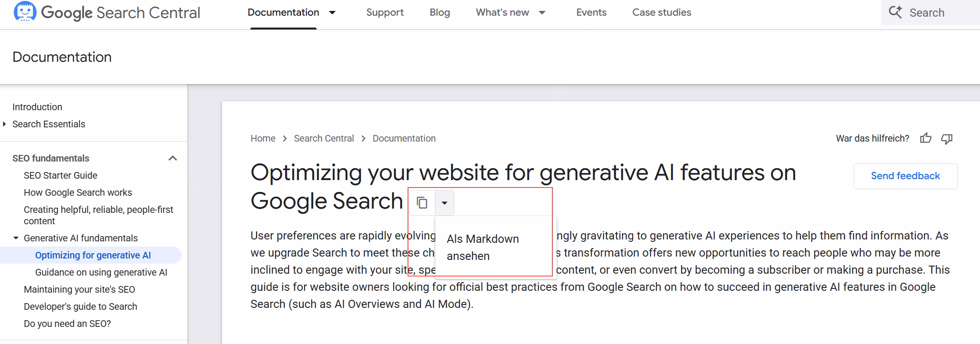Viewport: 980px width, 344px height.
Task: Click the Home breadcrumb link
Action: pyautogui.click(x=263, y=138)
